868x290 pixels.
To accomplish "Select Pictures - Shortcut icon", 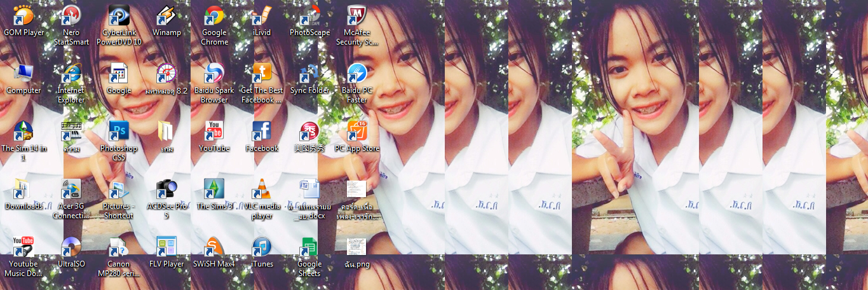I will [119, 189].
